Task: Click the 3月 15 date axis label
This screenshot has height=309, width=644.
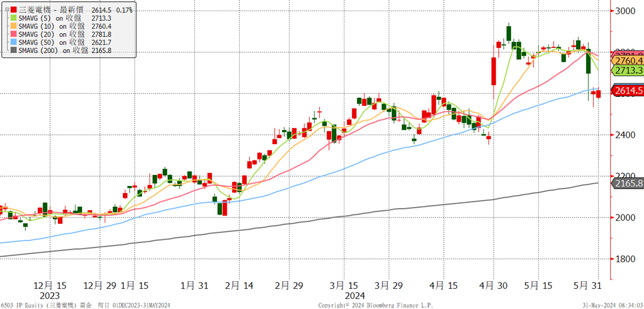Action: pyautogui.click(x=343, y=286)
